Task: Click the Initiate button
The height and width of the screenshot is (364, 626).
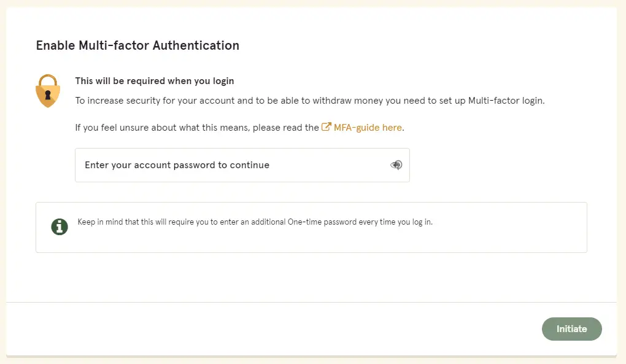Action: pos(572,329)
